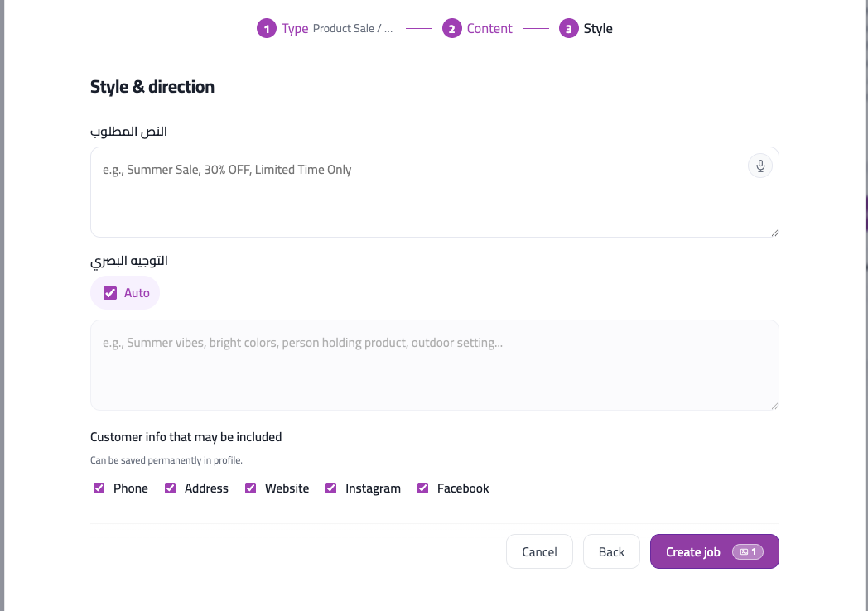The image size is (868, 611).
Task: Click the image count badge on Create job
Action: [748, 551]
